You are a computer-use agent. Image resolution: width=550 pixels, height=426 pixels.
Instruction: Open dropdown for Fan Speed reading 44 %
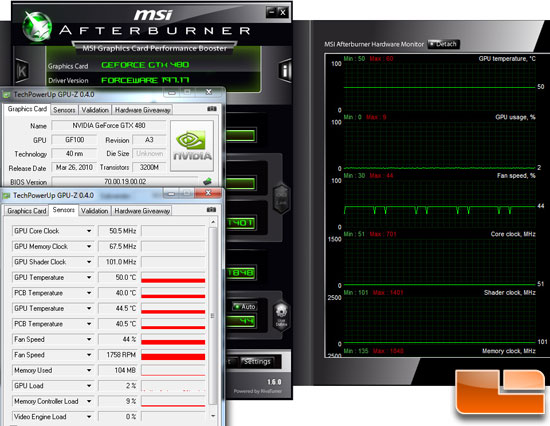[89, 339]
